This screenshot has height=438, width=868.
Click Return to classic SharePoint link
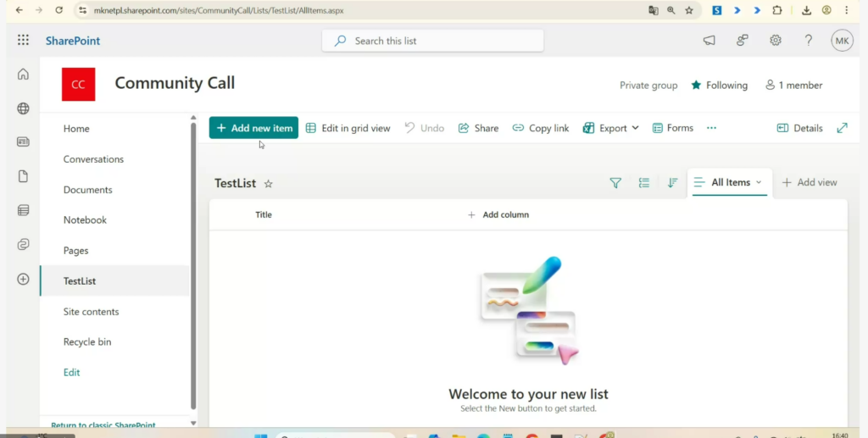[x=103, y=424]
